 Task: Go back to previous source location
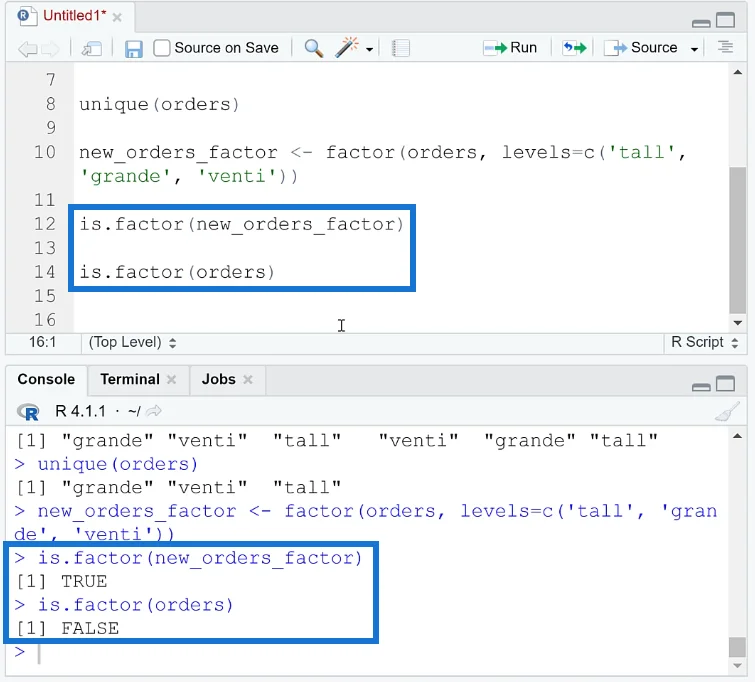click(x=27, y=48)
